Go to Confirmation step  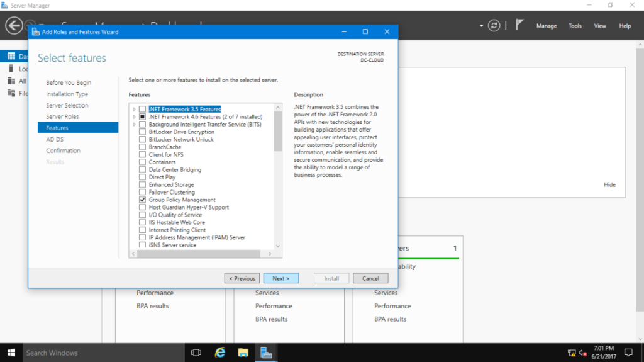(64, 150)
